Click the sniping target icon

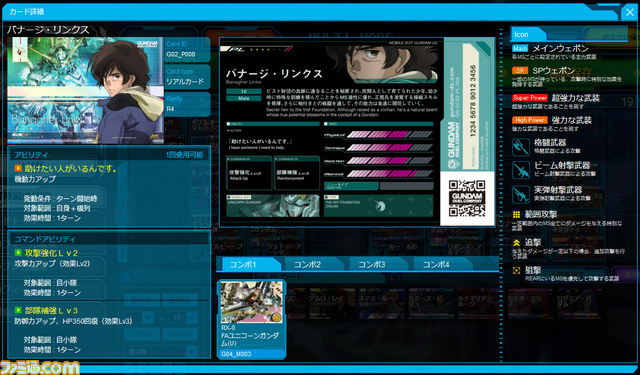(516, 271)
